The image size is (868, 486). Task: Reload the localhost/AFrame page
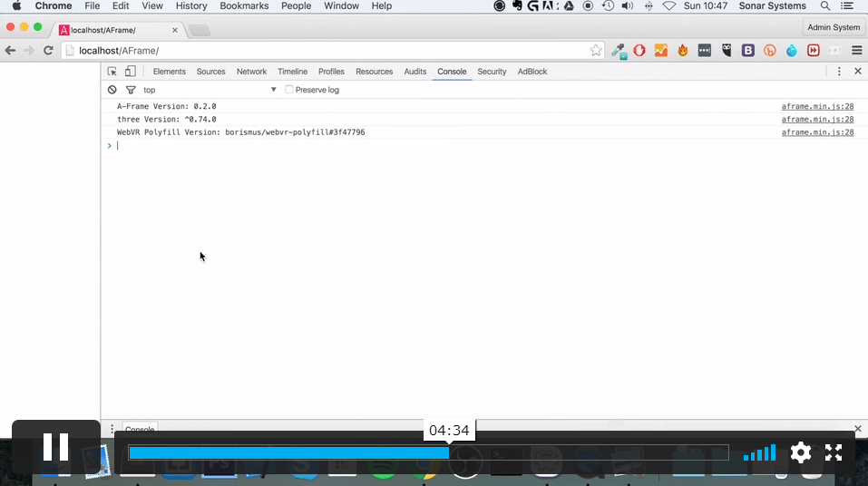(x=48, y=51)
